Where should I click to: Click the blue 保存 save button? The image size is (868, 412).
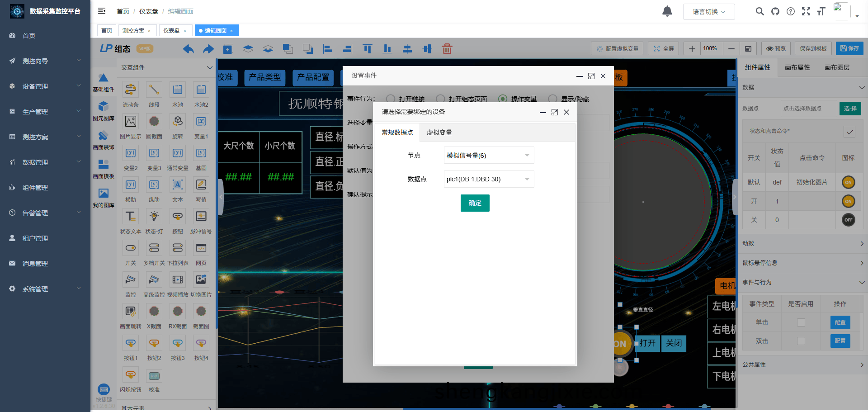[849, 48]
